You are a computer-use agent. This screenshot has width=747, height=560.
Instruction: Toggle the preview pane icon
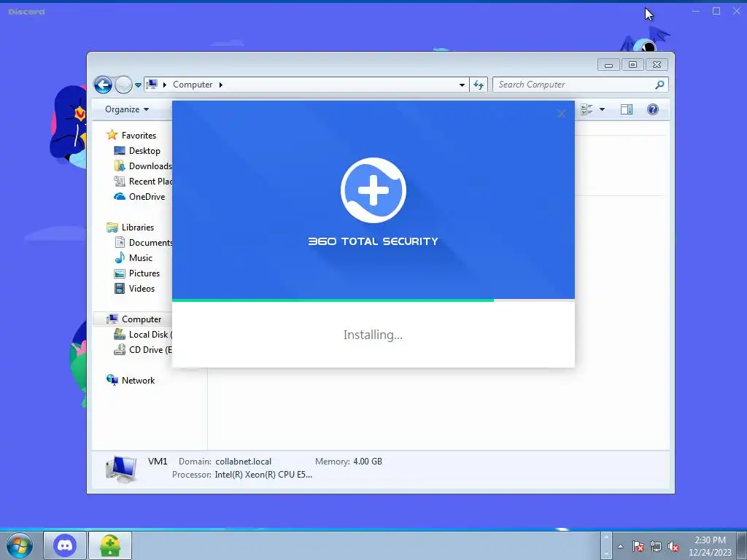tap(627, 109)
